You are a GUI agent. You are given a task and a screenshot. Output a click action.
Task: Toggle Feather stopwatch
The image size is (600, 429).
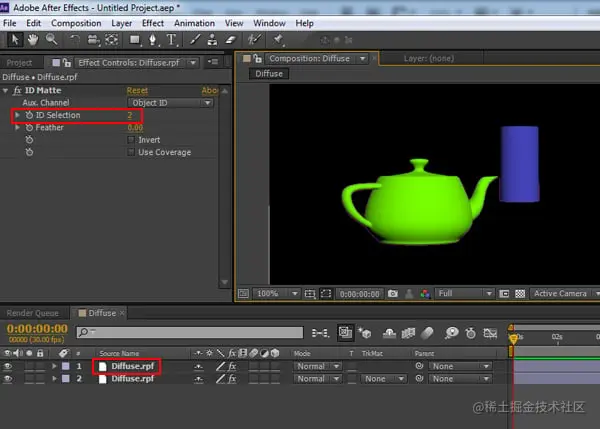[29, 127]
